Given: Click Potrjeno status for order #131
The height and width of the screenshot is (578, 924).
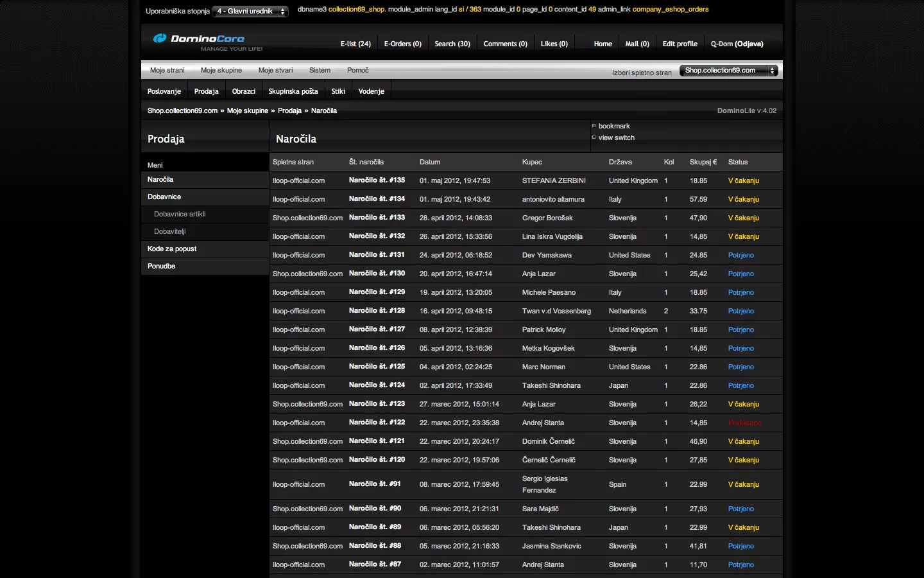Looking at the screenshot, I should pos(741,256).
